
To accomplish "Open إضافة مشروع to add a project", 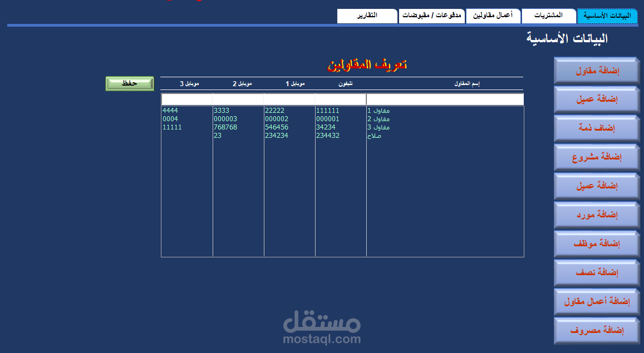I will coord(596,157).
